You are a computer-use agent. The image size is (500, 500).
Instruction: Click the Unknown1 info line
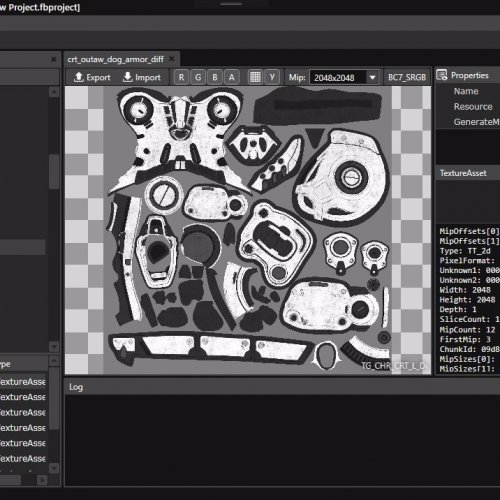469,270
